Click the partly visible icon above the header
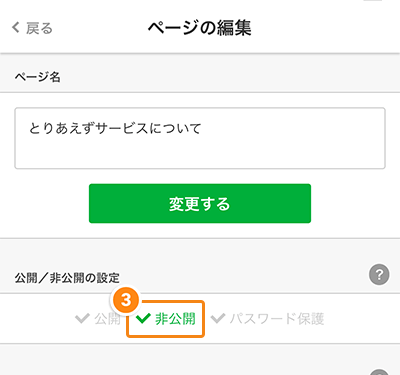The width and height of the screenshot is (400, 375). [372, 1]
